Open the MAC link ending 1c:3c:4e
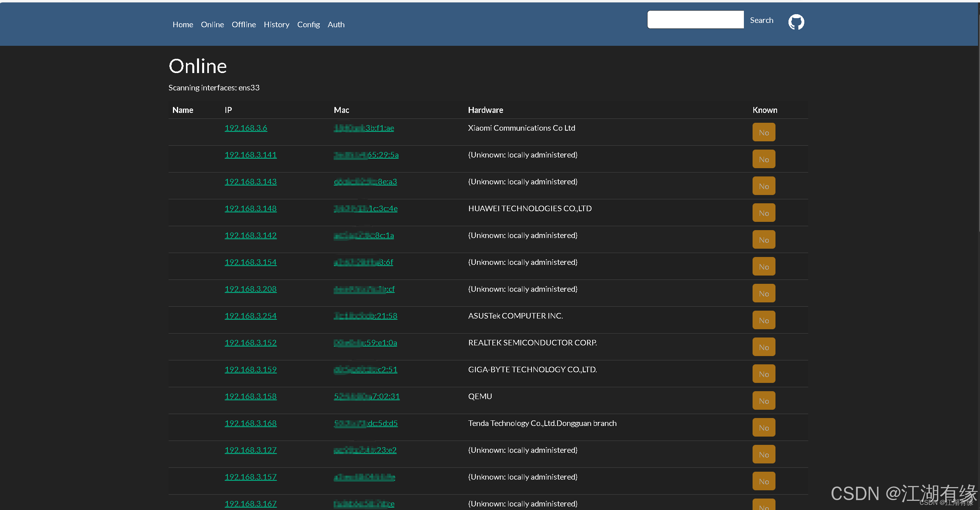 pyautogui.click(x=366, y=208)
